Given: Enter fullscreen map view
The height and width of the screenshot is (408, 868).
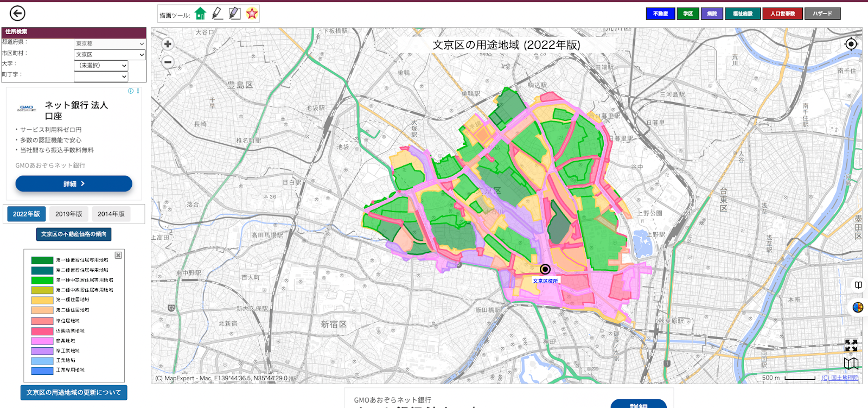Looking at the screenshot, I should 851,345.
